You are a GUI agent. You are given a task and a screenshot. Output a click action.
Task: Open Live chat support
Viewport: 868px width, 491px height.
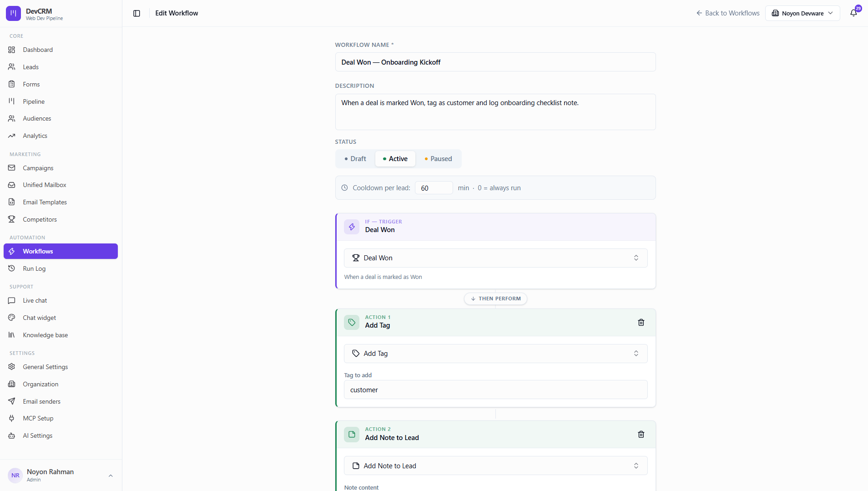(61, 300)
